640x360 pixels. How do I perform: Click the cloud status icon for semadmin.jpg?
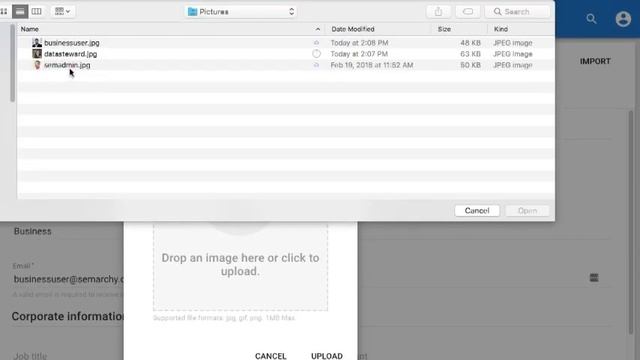(x=316, y=65)
